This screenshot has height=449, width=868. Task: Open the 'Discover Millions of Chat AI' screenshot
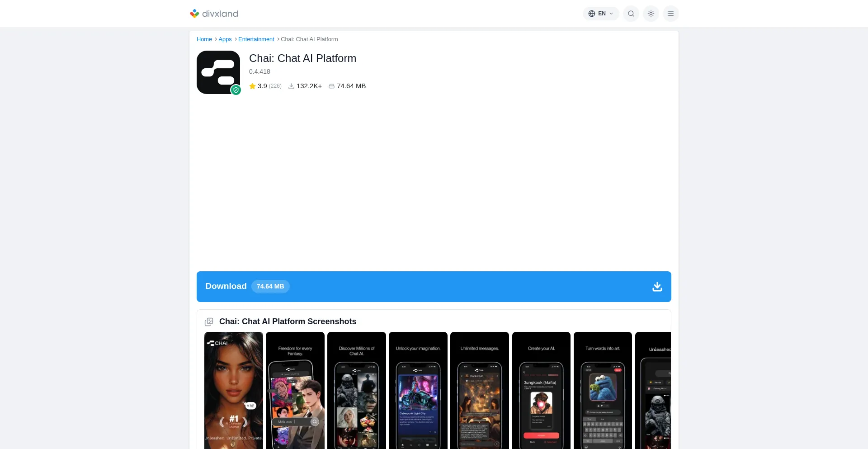(357, 391)
